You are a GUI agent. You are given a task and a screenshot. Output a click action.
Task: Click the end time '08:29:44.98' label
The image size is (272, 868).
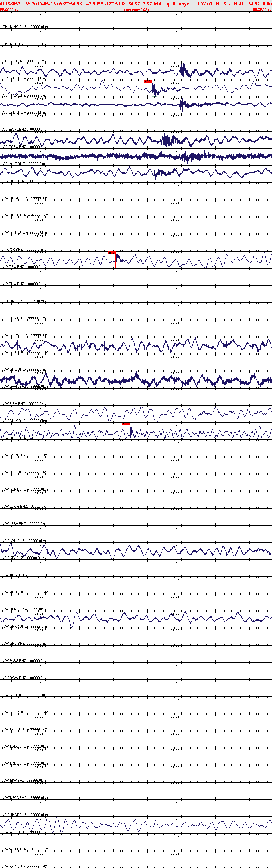tap(262, 9)
